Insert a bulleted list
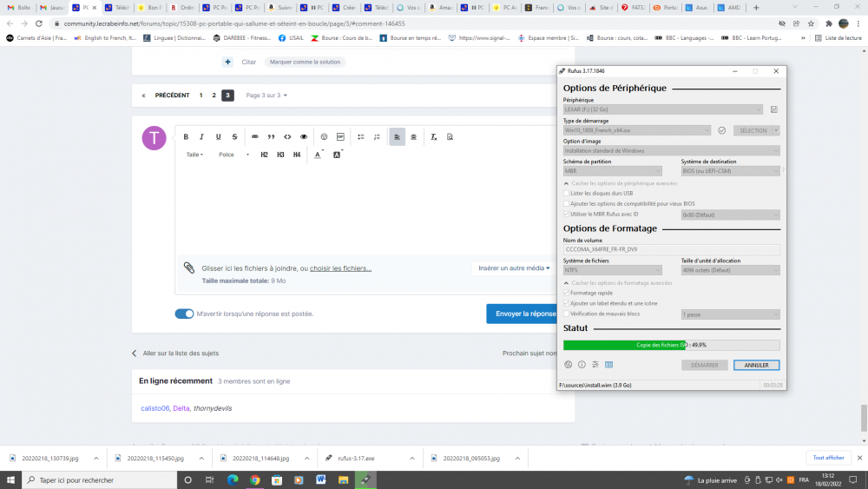The height and width of the screenshot is (489, 868). (x=361, y=137)
